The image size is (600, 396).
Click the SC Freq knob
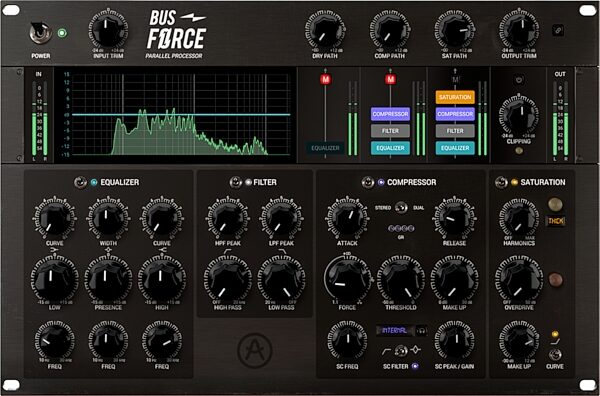pos(347,341)
